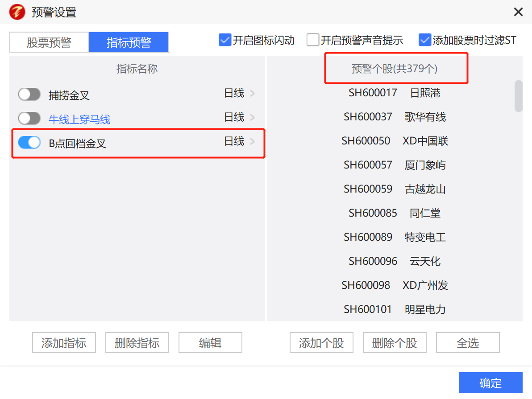532x399 pixels.
Task: Click the 编辑 button
Action: [210, 343]
